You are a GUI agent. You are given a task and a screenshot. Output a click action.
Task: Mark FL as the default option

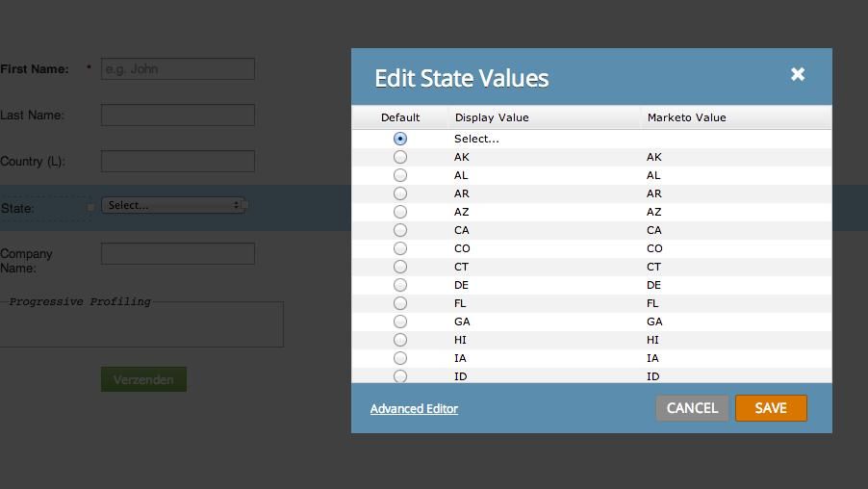[400, 303]
